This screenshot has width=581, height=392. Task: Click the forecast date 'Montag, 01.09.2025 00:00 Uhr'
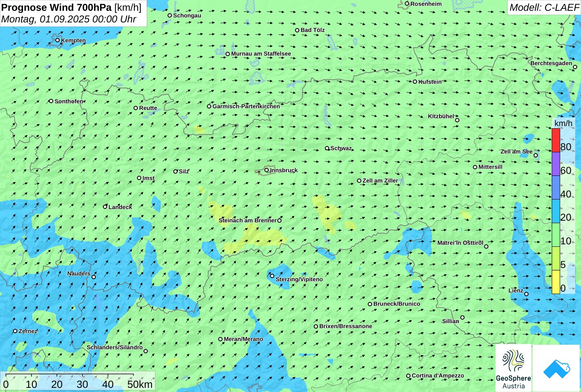69,19
